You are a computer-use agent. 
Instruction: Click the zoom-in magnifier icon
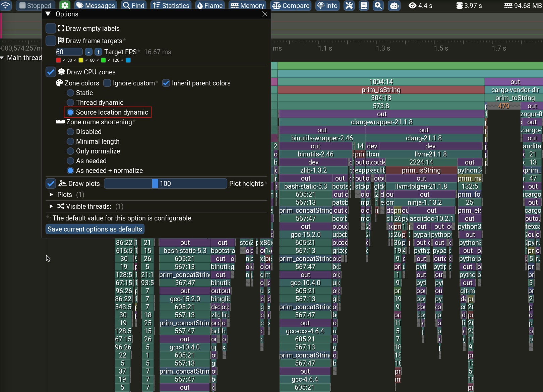[378, 5]
